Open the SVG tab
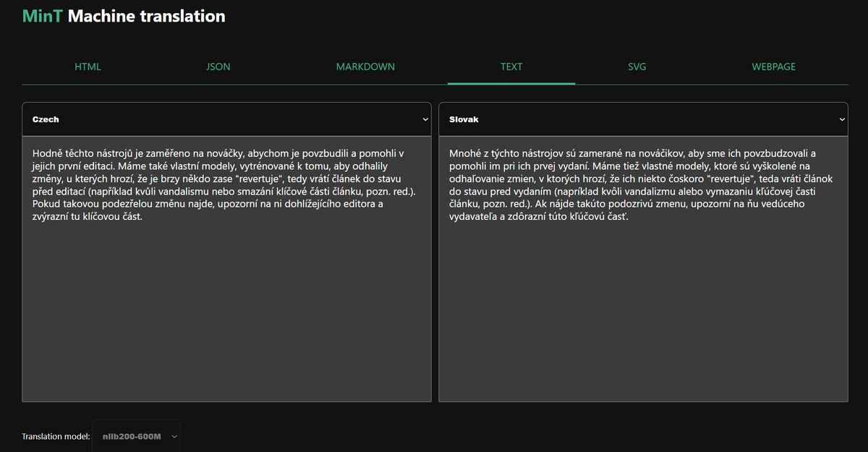 (x=637, y=67)
